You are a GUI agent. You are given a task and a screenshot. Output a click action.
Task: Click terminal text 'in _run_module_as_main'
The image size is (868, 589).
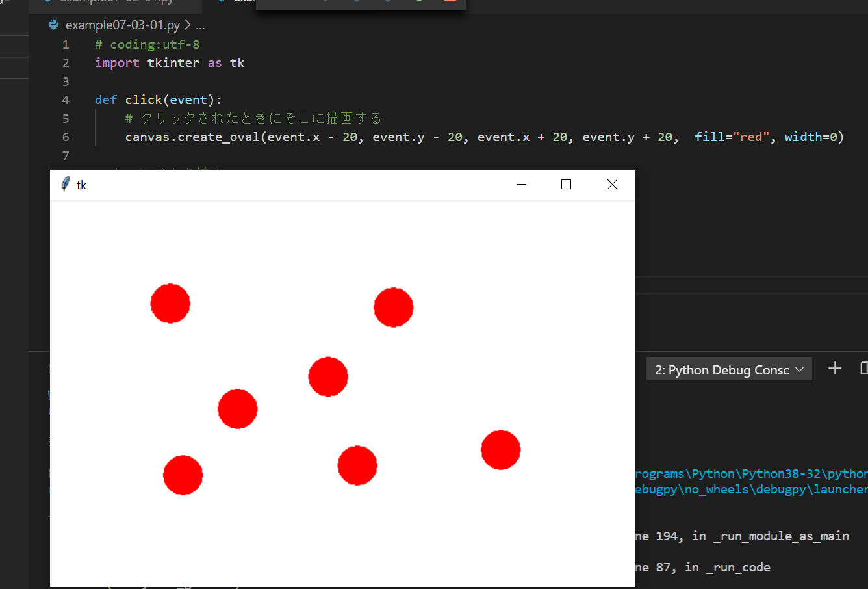(x=771, y=536)
